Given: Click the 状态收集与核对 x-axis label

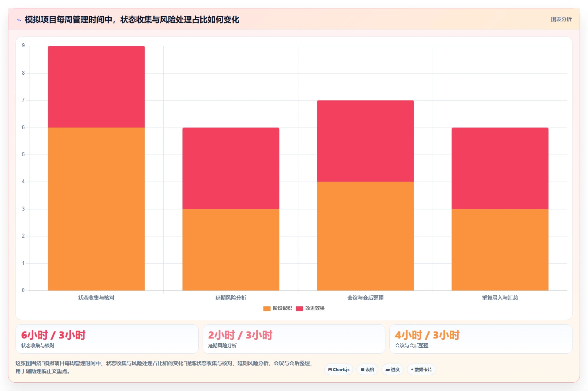Looking at the screenshot, I should coord(96,298).
